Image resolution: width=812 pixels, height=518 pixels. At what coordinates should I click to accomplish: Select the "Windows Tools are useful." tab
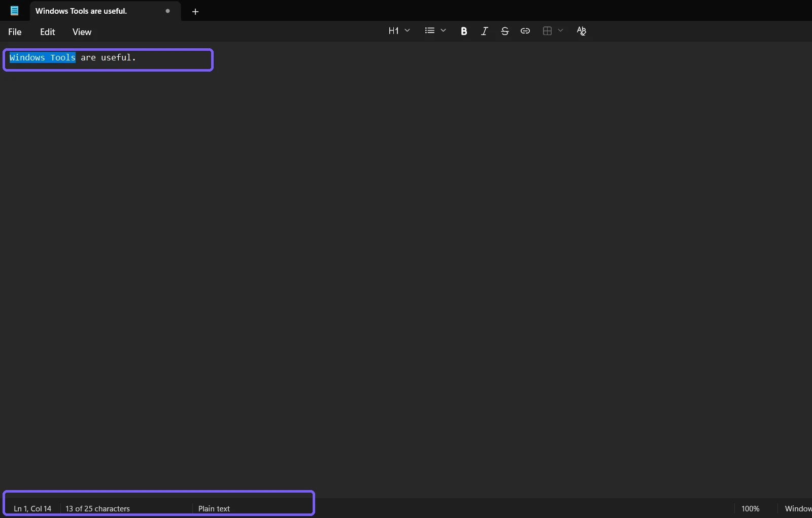pos(105,11)
